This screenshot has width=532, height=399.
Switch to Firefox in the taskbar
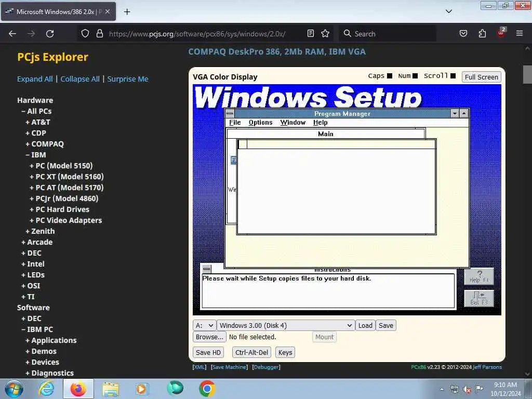click(78, 389)
